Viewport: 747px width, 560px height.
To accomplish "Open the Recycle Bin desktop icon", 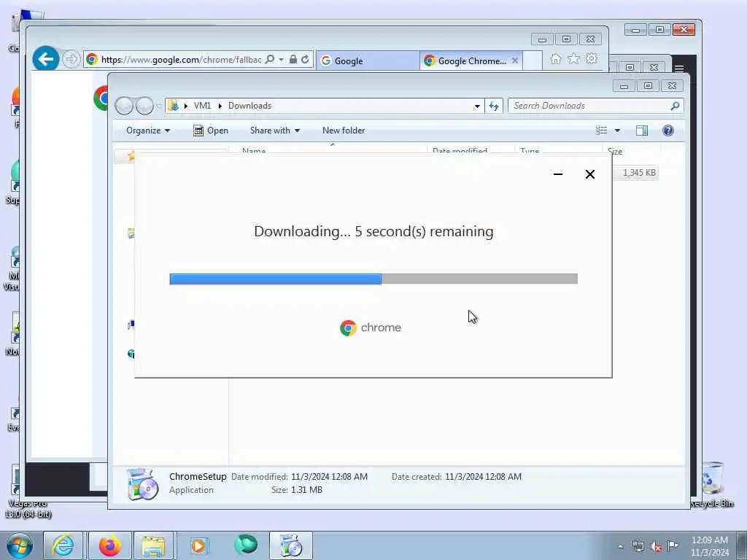I will [712, 484].
